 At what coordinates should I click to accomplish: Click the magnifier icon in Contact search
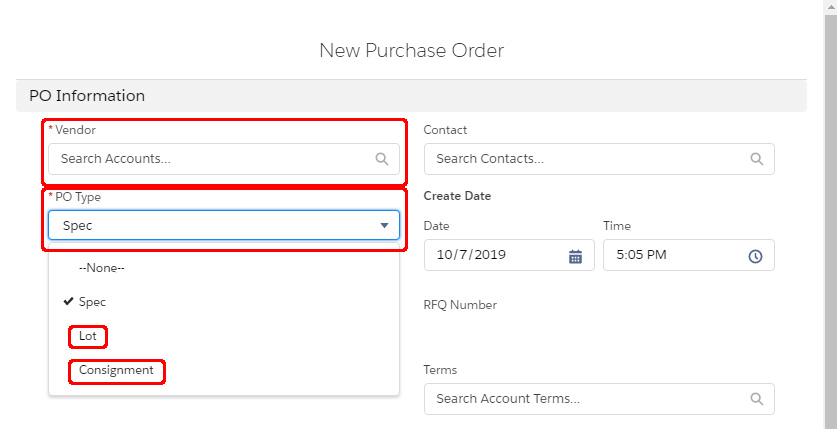click(756, 159)
